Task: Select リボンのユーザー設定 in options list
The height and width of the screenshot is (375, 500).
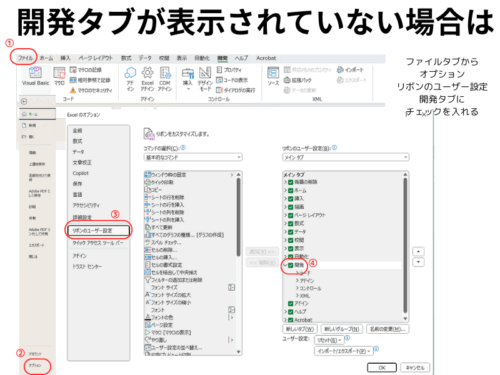Action: (98, 231)
